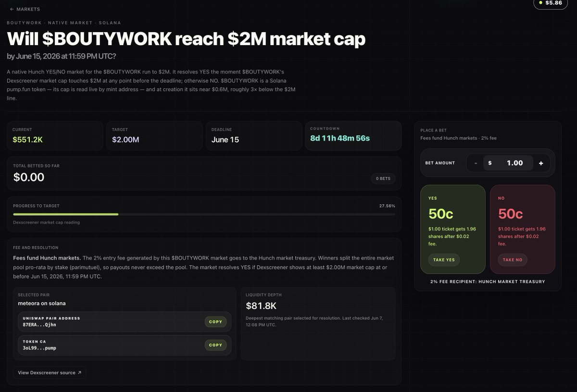Click the token address text 3oL99...pump

[39, 348]
